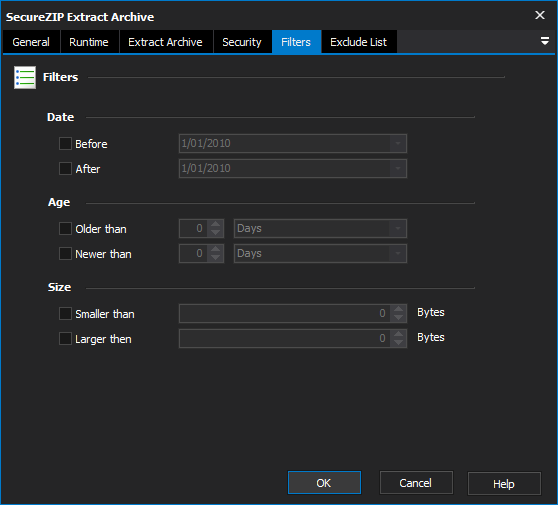Image resolution: width=558 pixels, height=505 pixels.
Task: Decrease the Older than value
Action: [215, 233]
